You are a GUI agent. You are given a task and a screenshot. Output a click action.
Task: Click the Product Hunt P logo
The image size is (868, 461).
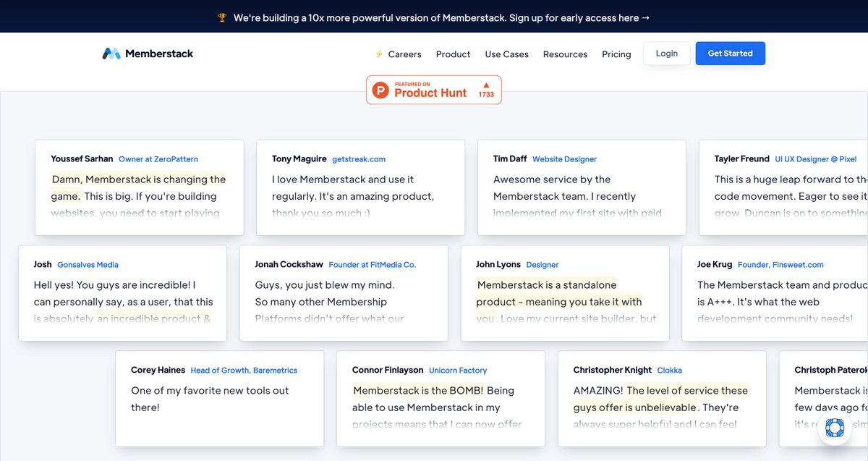pos(380,90)
